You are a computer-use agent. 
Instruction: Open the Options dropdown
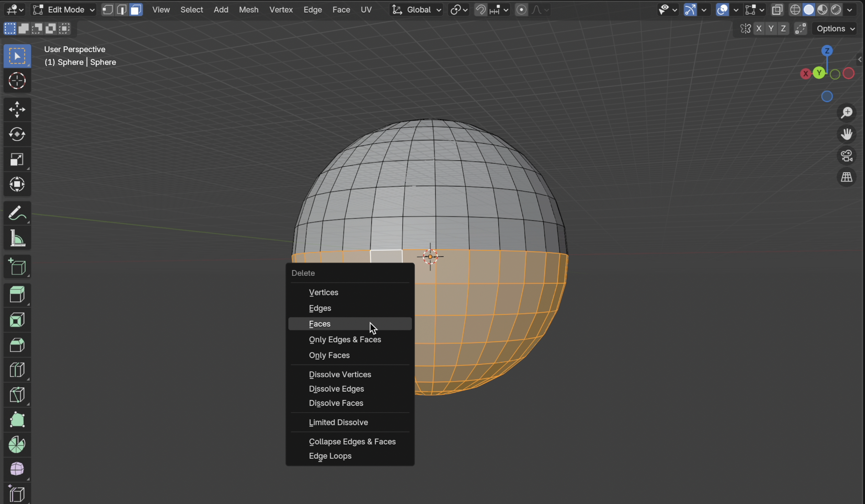(x=835, y=29)
